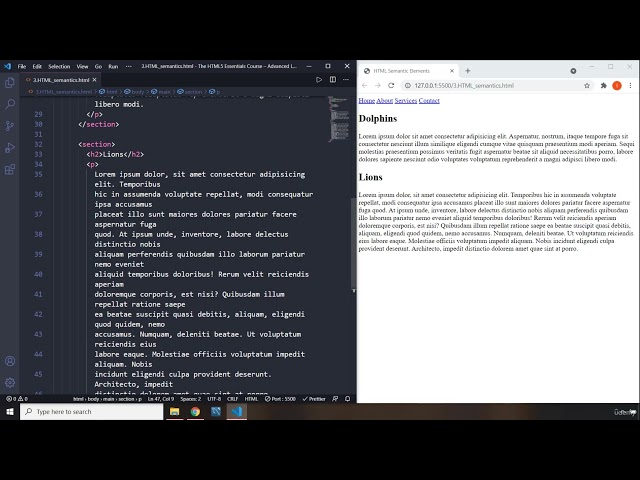
Task: Open the Go menu
Action: tap(98, 66)
